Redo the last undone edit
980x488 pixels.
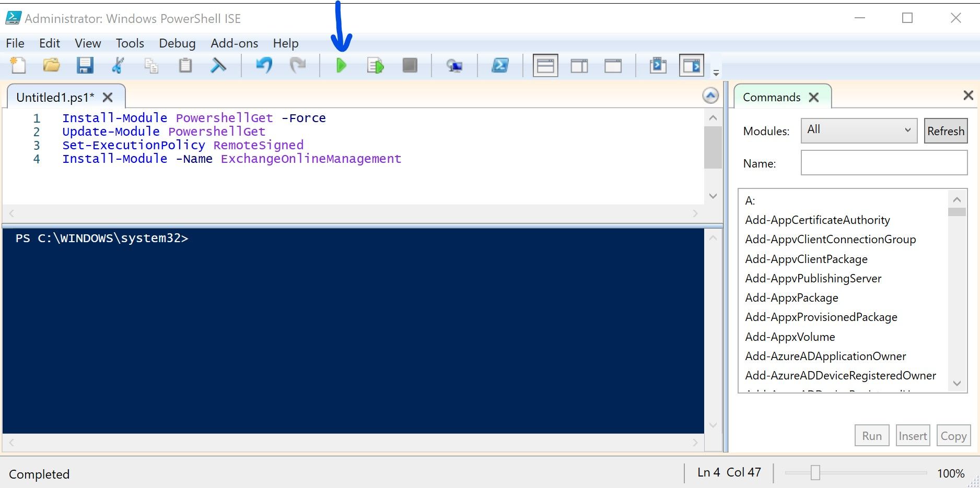point(298,65)
